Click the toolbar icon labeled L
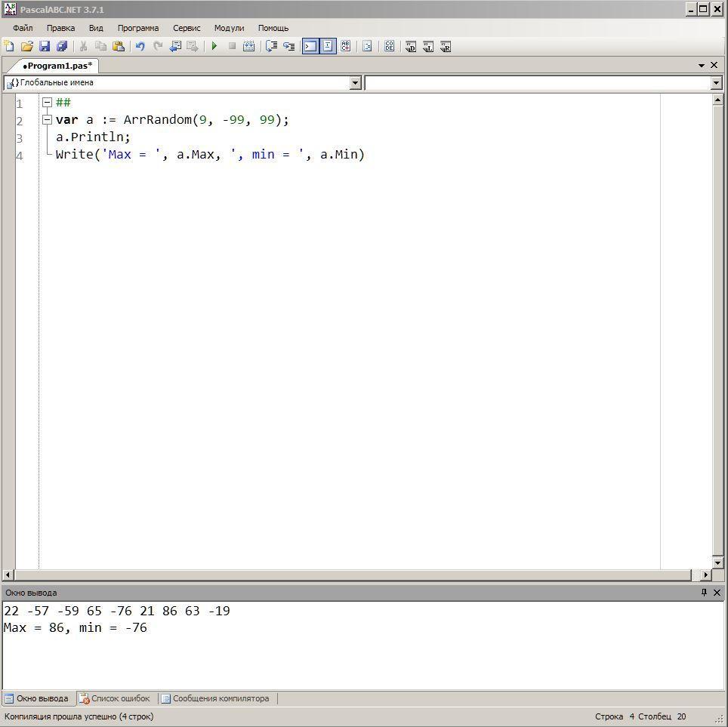The image size is (728, 727). tap(428, 46)
